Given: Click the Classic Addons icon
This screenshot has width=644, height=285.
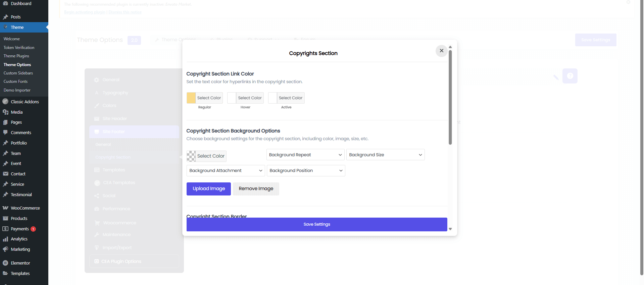Looking at the screenshot, I should (5, 102).
